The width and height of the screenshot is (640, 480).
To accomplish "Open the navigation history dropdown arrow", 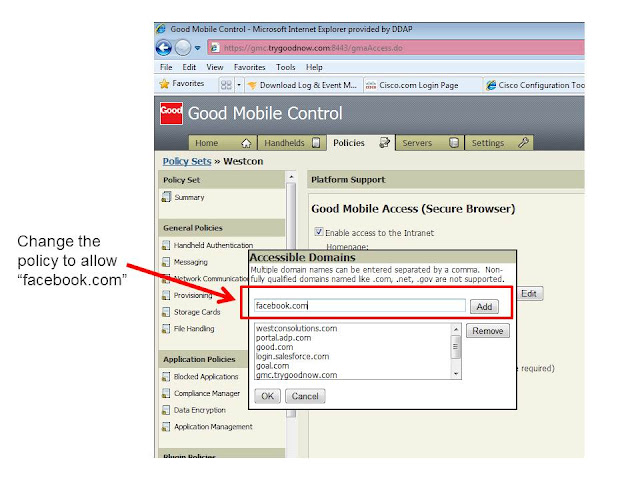I will point(198,48).
